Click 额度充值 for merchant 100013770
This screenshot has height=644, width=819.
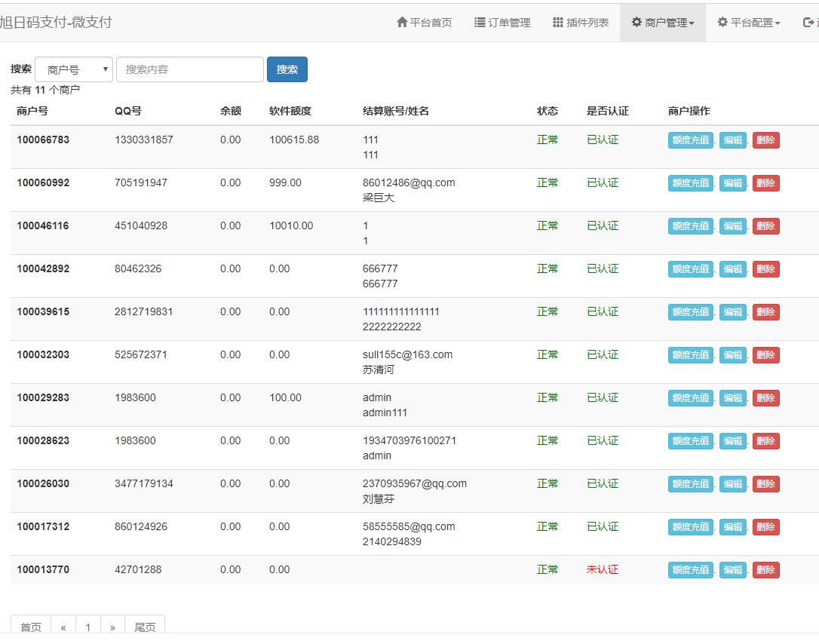690,570
